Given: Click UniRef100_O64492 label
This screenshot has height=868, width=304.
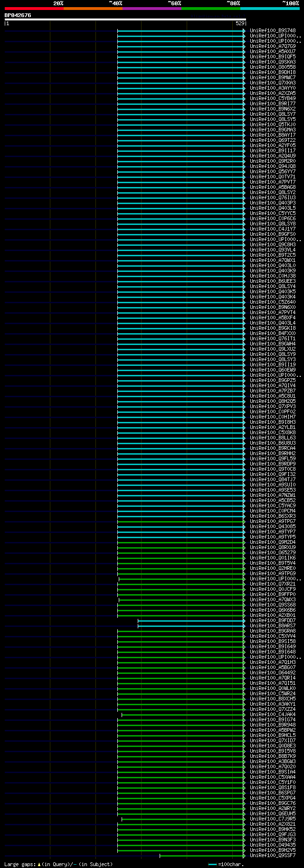Looking at the screenshot, I should [x=273, y=673].
